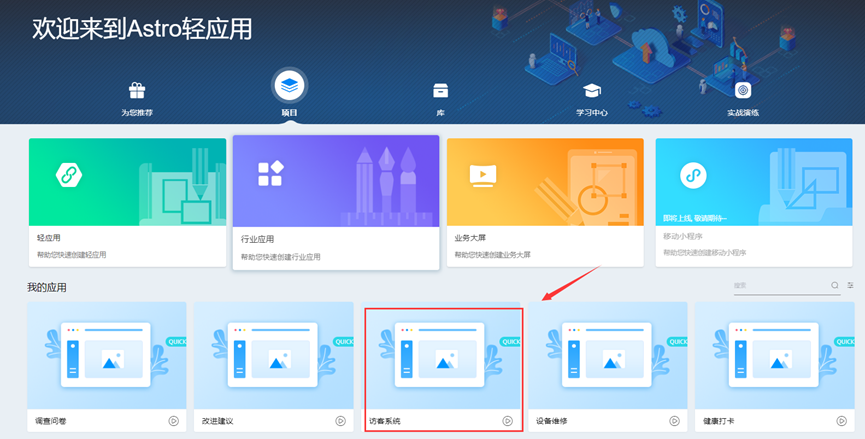Run the 访客系统 app via its play icon
865x439 pixels.
[x=508, y=421]
